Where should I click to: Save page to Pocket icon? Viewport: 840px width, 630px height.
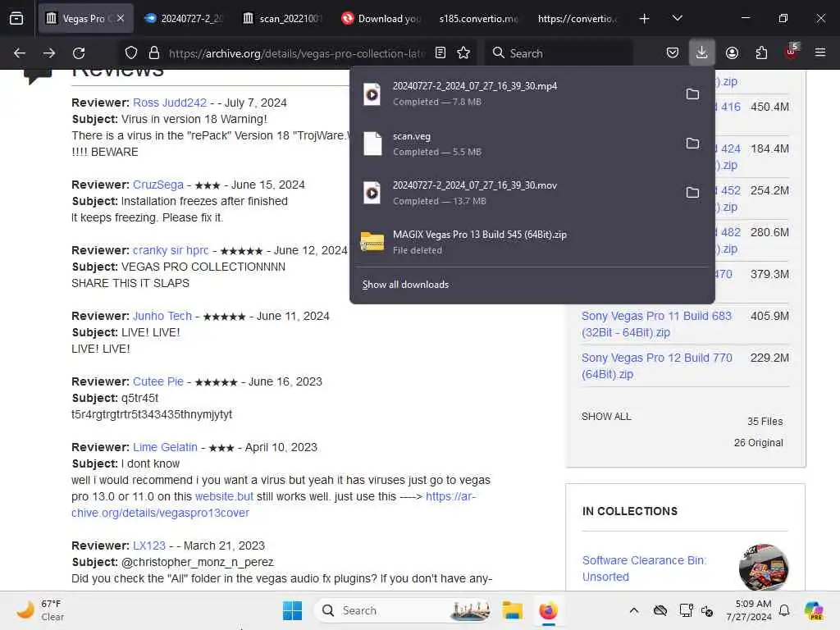673,52
